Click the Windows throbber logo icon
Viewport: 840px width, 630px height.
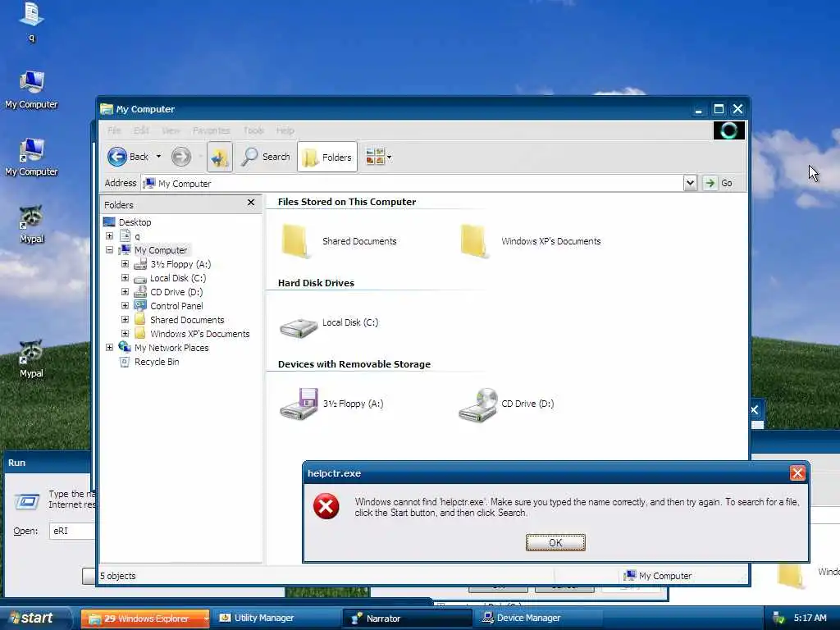click(728, 130)
